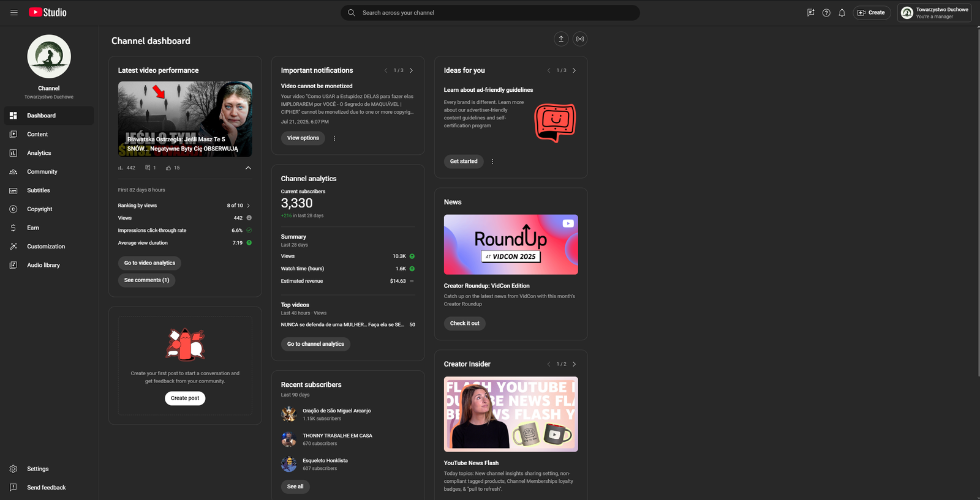Click the go live broadcast icon

tap(580, 39)
